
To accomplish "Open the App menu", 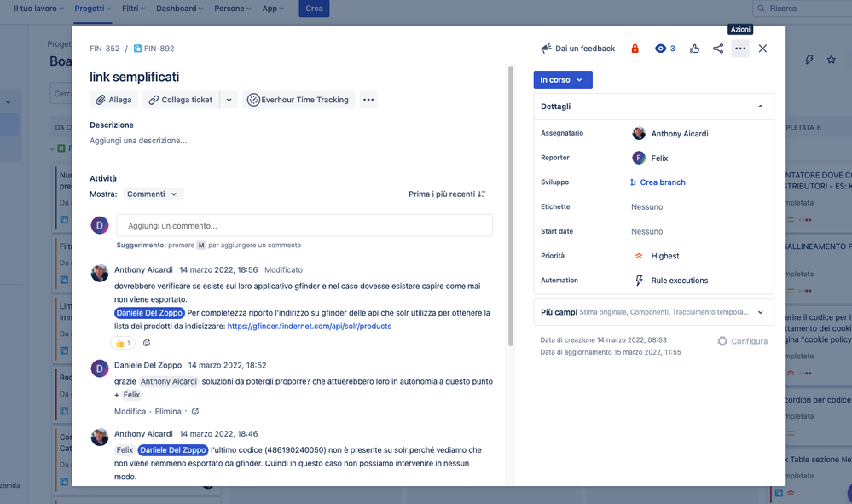I will 273,9.
